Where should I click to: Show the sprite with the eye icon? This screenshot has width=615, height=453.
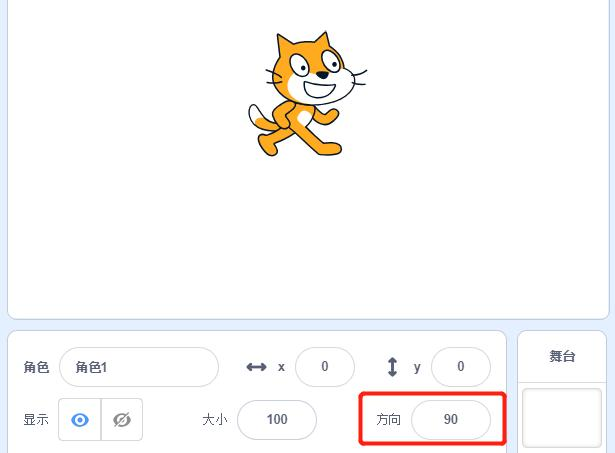coord(80,420)
